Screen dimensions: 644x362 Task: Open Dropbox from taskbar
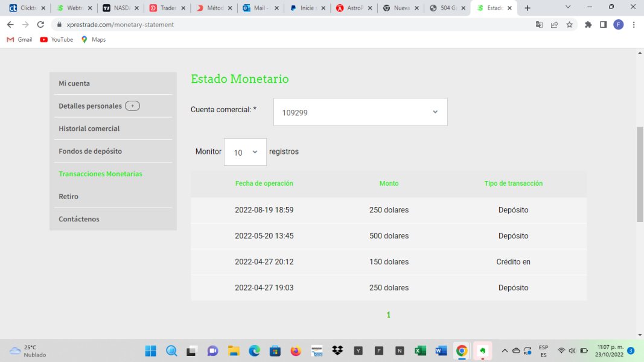[x=337, y=351]
